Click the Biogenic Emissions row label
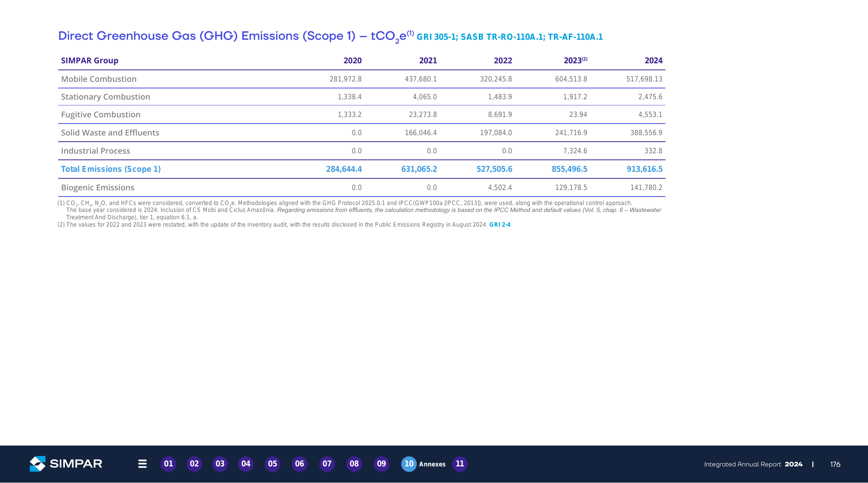The height and width of the screenshot is (483, 868). tap(98, 188)
